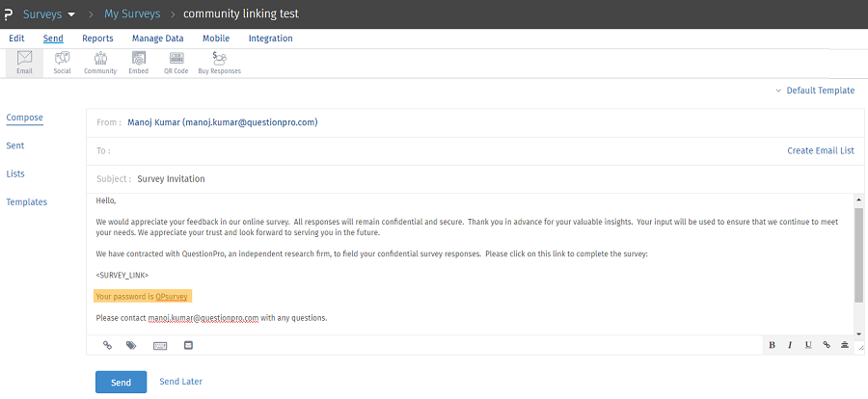Expand the Default Template dropdown

point(815,91)
